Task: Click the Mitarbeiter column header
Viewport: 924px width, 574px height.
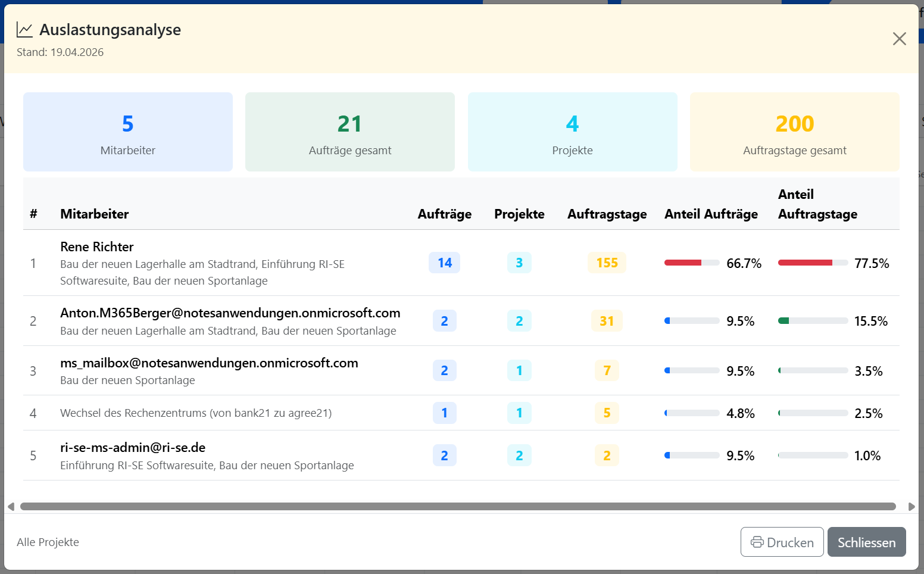Action: 94,214
